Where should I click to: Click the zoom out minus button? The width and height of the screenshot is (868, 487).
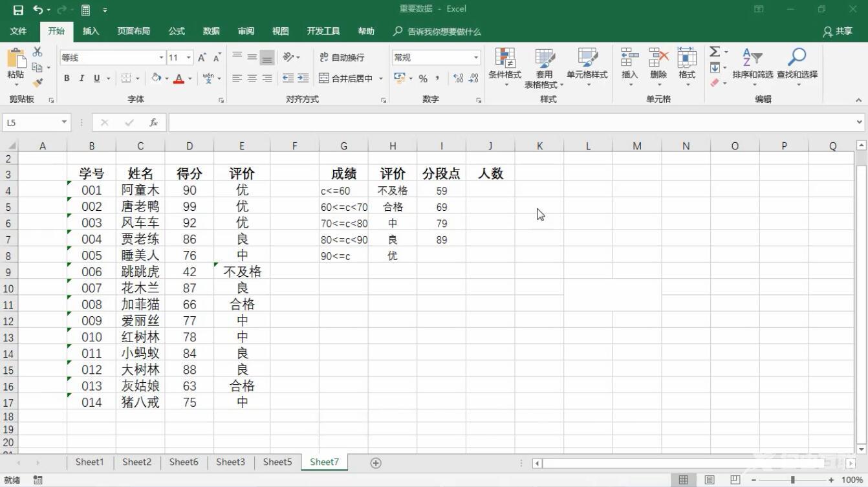[754, 480]
